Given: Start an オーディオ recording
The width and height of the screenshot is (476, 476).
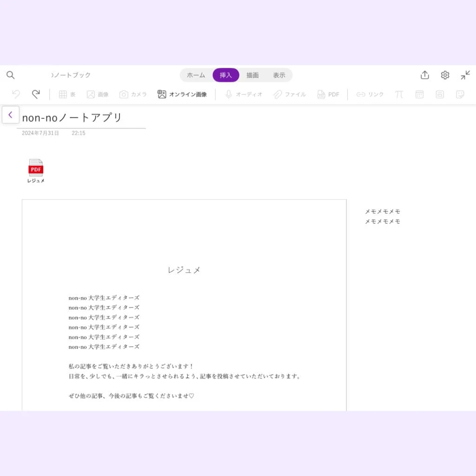Looking at the screenshot, I should pyautogui.click(x=244, y=94).
